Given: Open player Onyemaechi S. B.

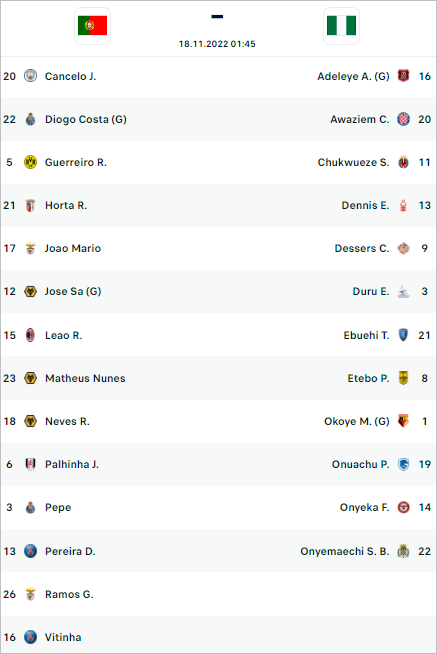Looking at the screenshot, I should coord(345,551).
